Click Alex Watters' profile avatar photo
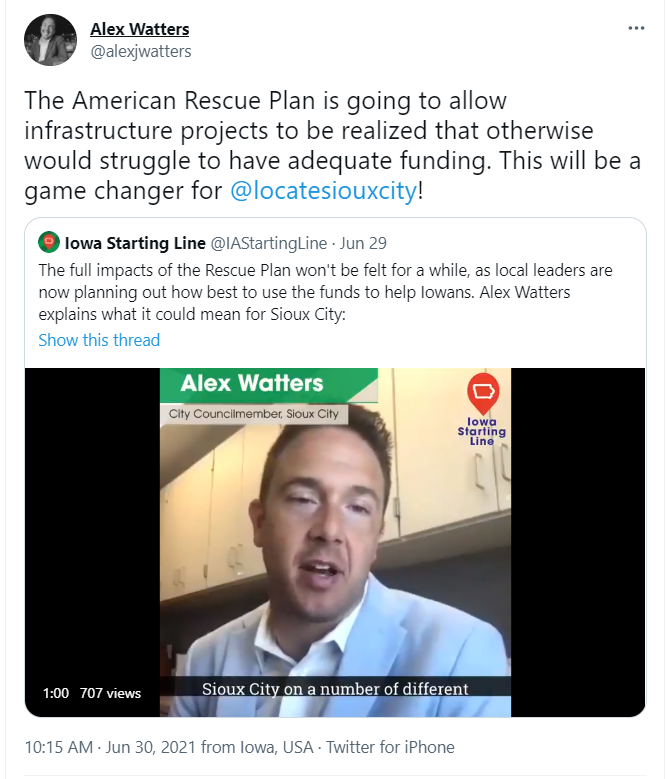Image resolution: width=667 pixels, height=779 pixels. tap(50, 40)
